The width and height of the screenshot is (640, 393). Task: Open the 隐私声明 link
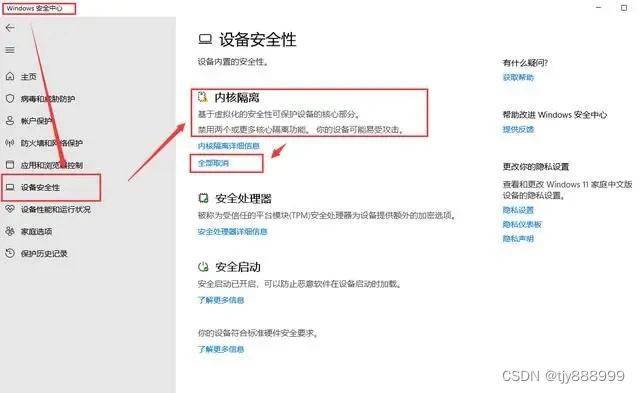coord(518,238)
